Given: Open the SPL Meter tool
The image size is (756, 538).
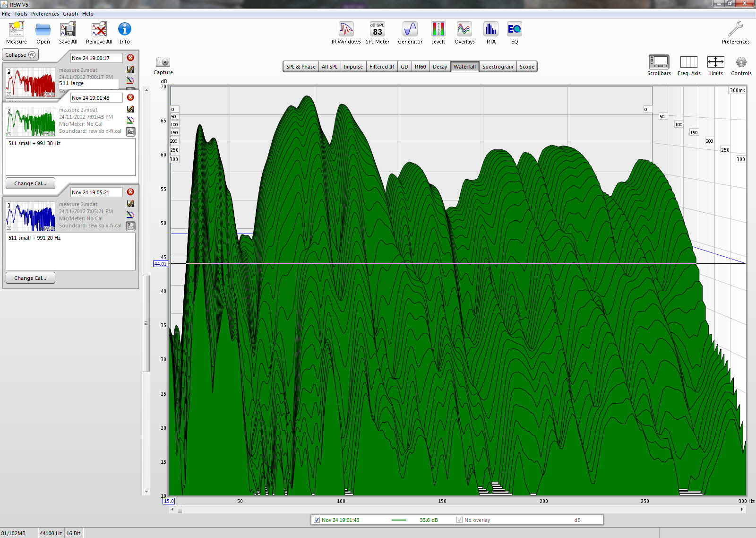Looking at the screenshot, I should [x=377, y=30].
